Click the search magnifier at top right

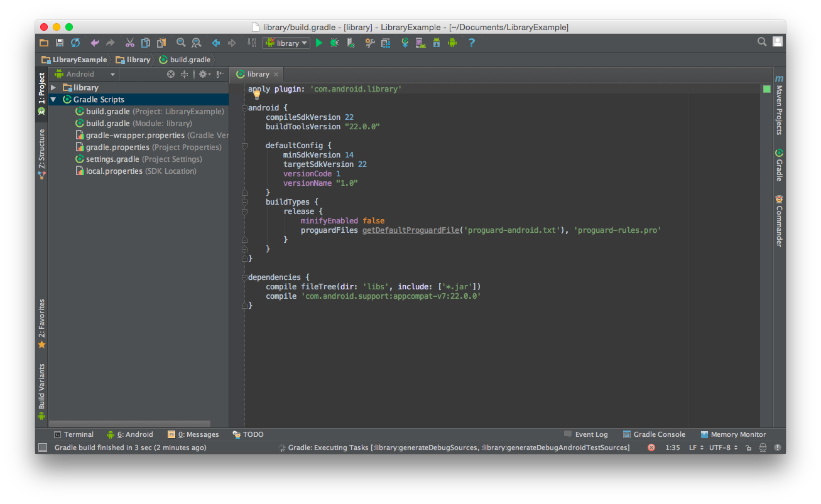[761, 42]
